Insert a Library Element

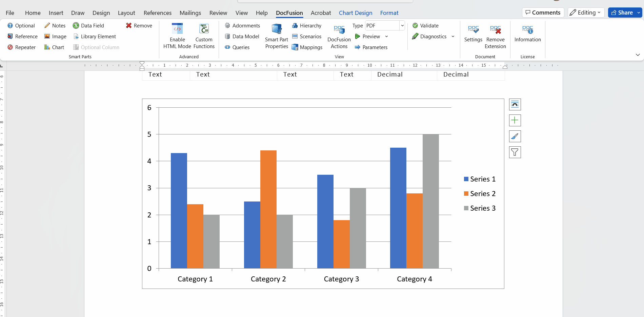95,37
